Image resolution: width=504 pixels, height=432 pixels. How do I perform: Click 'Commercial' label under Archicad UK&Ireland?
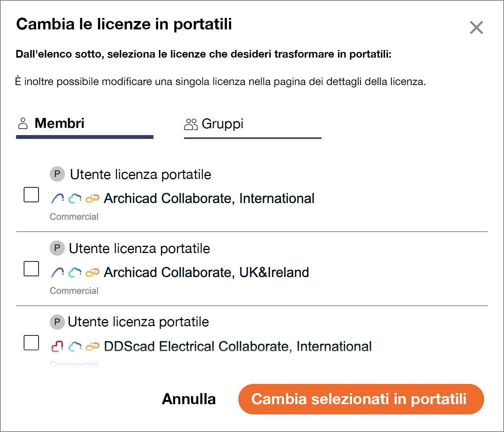click(74, 291)
